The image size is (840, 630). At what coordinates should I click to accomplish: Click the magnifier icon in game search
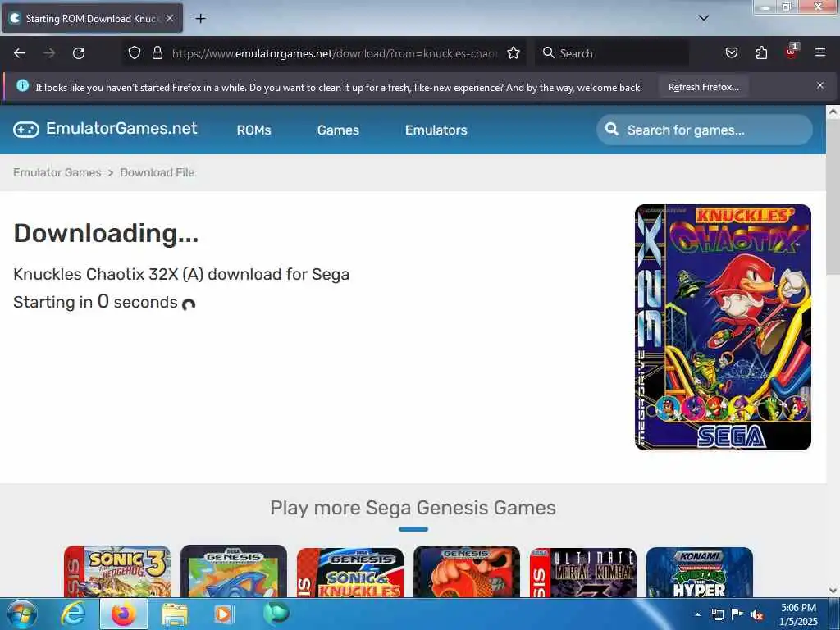[x=611, y=129]
